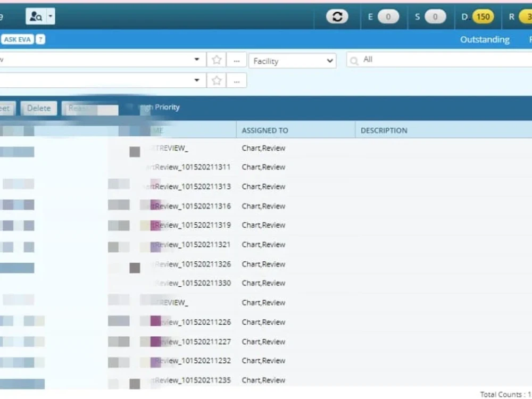The image size is (532, 399).
Task: Click the magnifier icon in All search
Action: click(354, 61)
